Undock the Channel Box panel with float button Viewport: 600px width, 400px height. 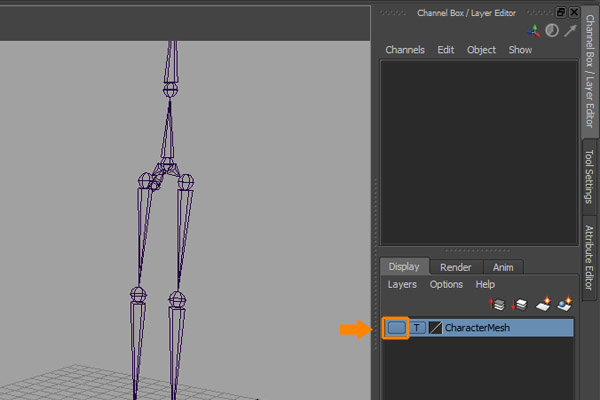[561, 12]
